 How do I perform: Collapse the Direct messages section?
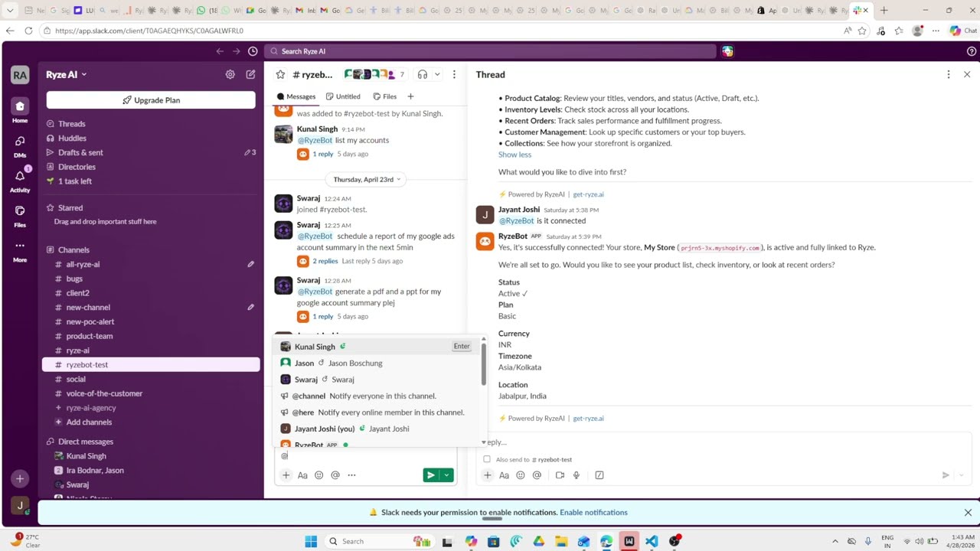click(x=85, y=442)
